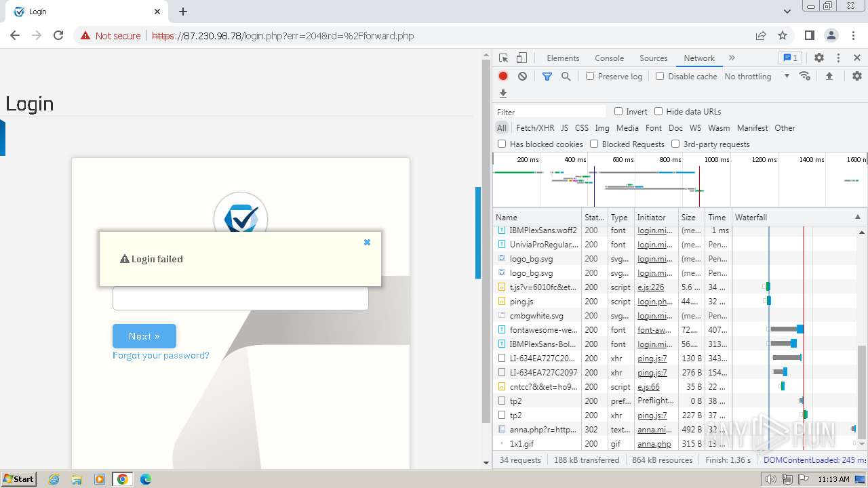
Task: Click the volume speaker tray icon
Action: [x=771, y=479]
